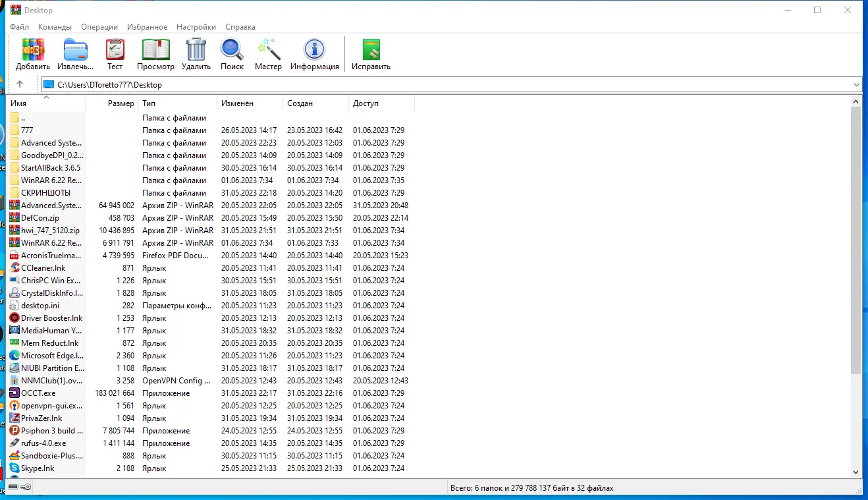Click the size value "183 021 664"
This screenshot has width=868, height=500.
point(115,393)
